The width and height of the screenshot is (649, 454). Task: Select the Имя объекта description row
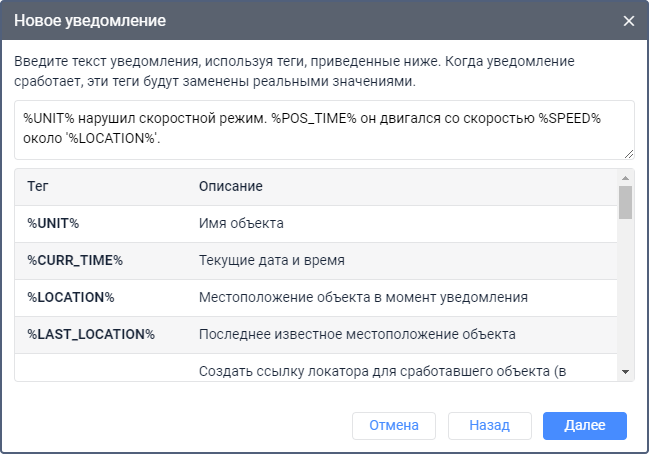click(241, 223)
